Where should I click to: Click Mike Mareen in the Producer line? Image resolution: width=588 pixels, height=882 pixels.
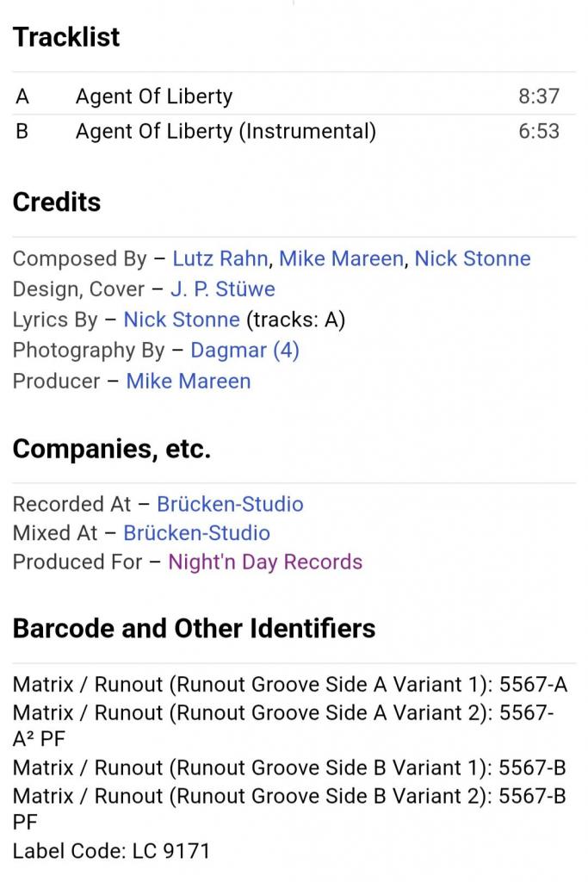coord(189,381)
